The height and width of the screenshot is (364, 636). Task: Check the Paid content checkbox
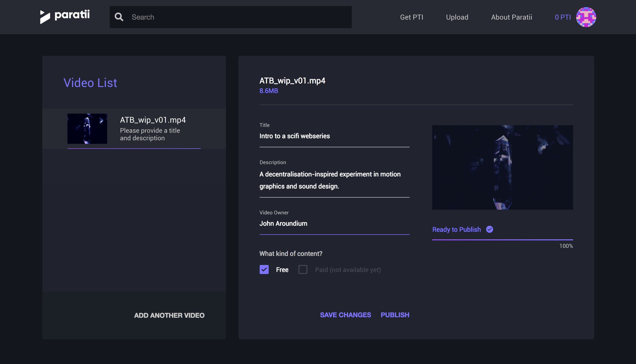tap(303, 269)
